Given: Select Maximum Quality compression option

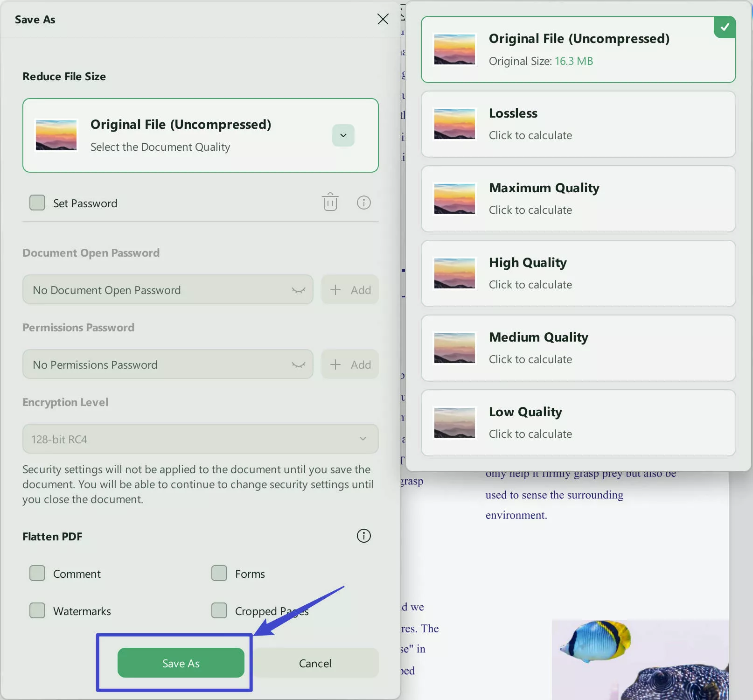Looking at the screenshot, I should 578,199.
